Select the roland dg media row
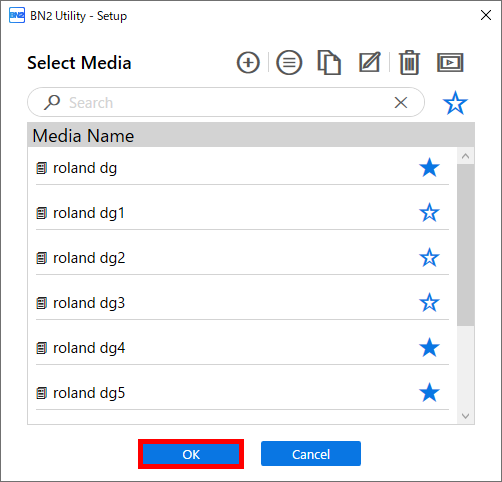This screenshot has height=482, width=502. pos(242,168)
